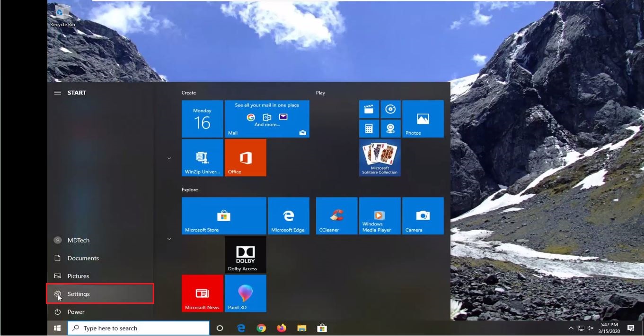Launch Paint 3D tile

click(245, 293)
